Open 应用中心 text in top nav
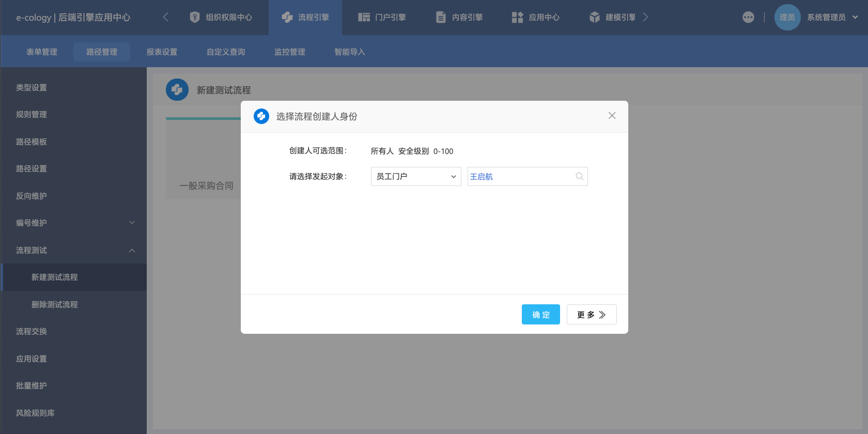Viewport: 868px width, 434px height. point(544,17)
